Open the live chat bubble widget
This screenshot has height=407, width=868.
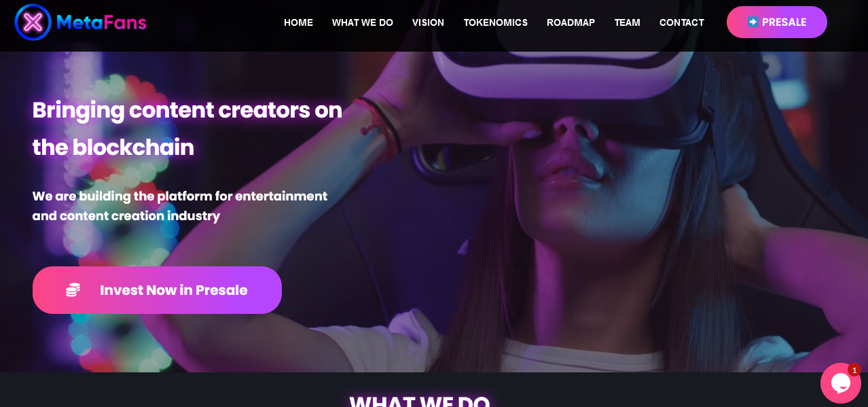[x=841, y=383]
